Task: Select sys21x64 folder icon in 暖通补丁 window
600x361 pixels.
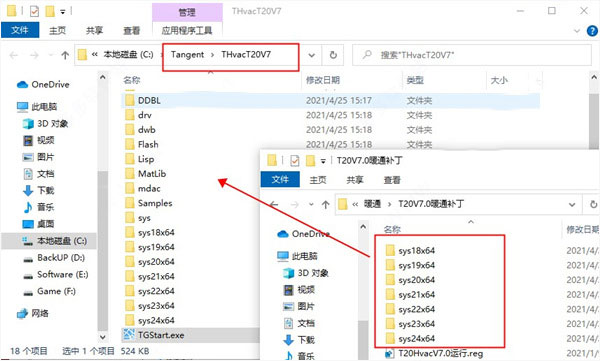Action: click(390, 295)
